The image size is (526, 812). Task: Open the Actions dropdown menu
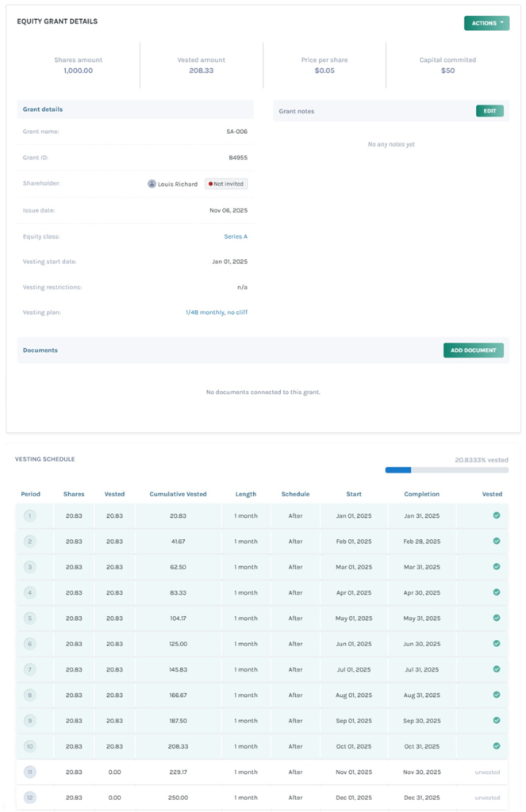(486, 23)
